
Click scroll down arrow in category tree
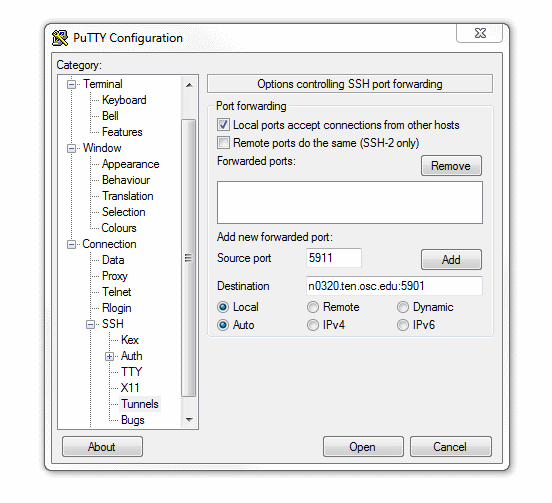point(189,419)
